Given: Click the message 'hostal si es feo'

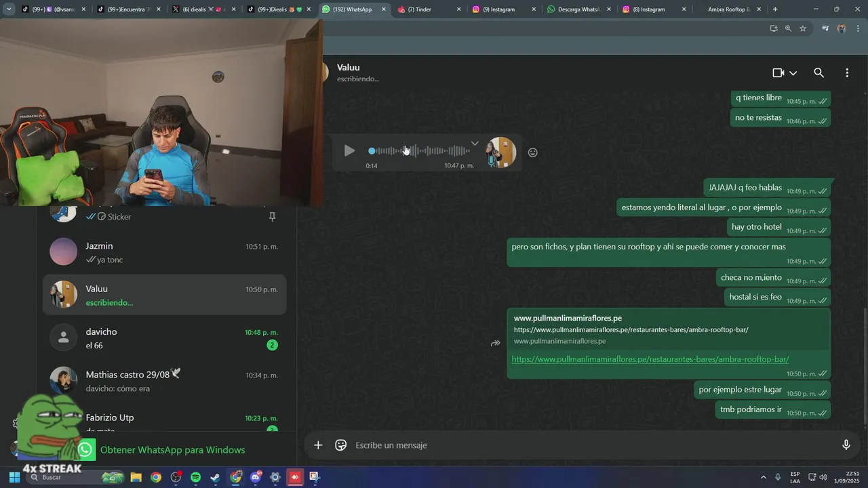Looking at the screenshot, I should point(755,297).
